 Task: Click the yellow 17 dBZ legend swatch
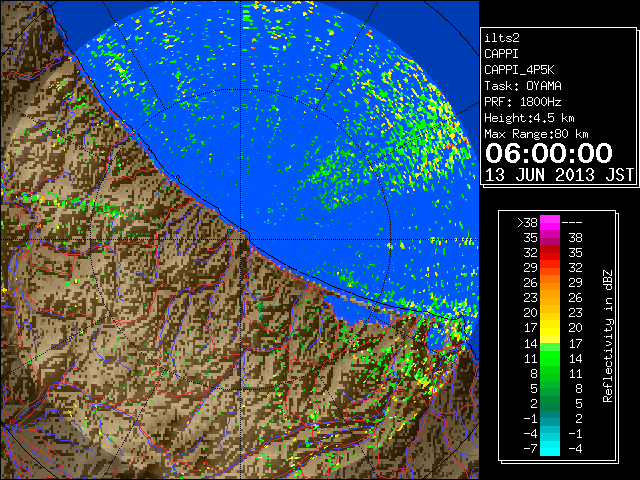[x=550, y=328]
